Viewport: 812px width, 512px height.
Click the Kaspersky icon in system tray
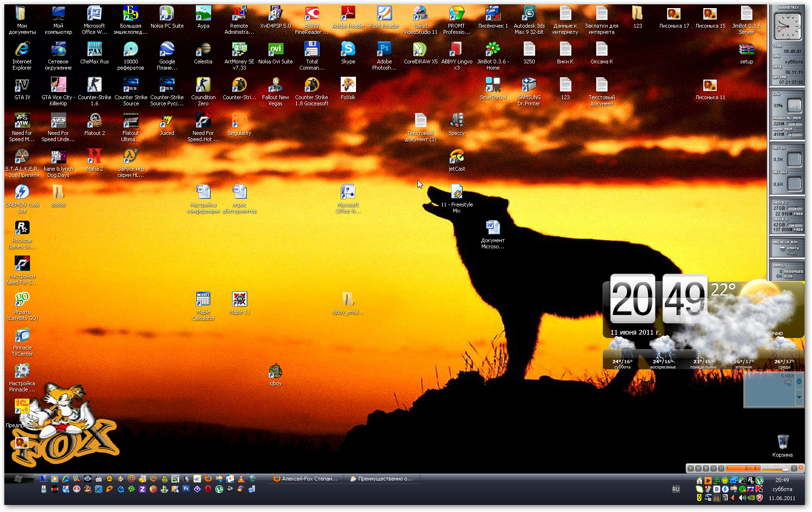click(x=760, y=489)
